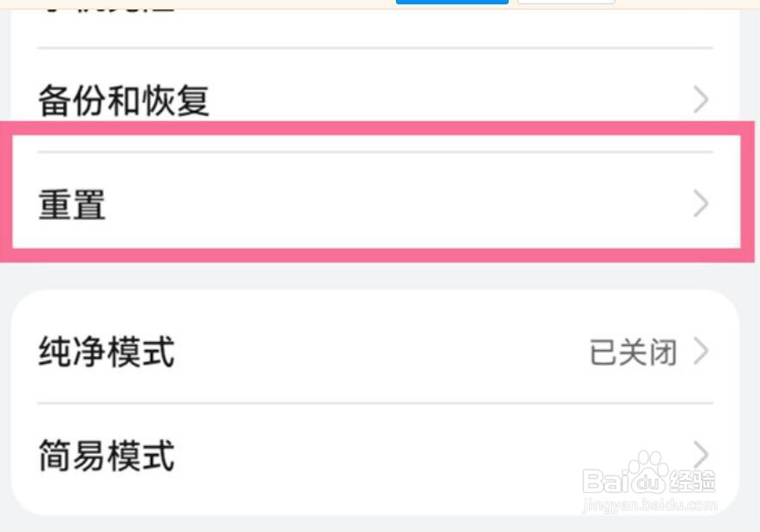The width and height of the screenshot is (760, 532).
Task: Select the 简易模式 option
Action: 107,455
